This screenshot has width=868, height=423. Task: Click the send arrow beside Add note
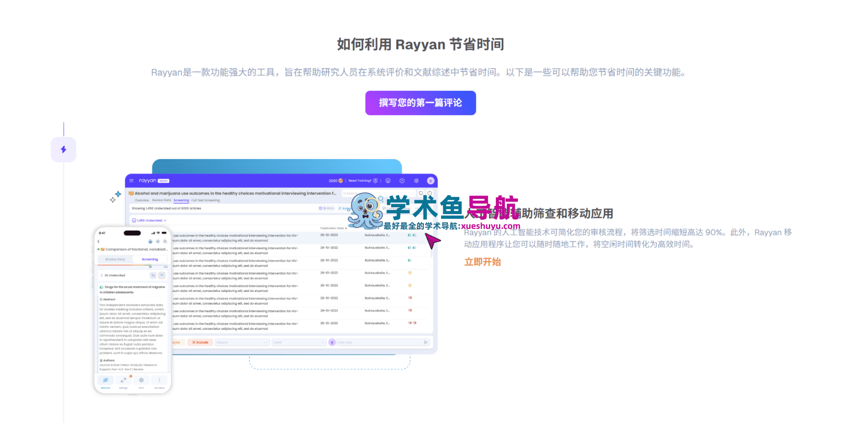[x=426, y=342]
